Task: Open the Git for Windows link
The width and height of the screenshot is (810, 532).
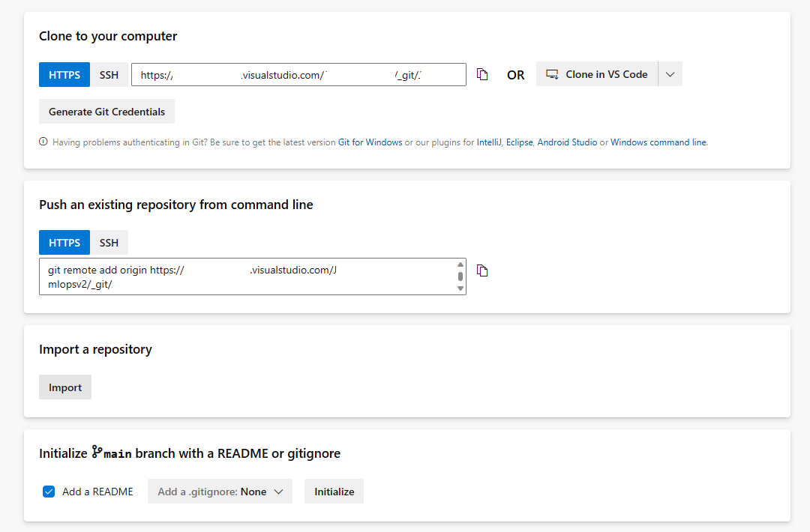Action: coord(370,142)
